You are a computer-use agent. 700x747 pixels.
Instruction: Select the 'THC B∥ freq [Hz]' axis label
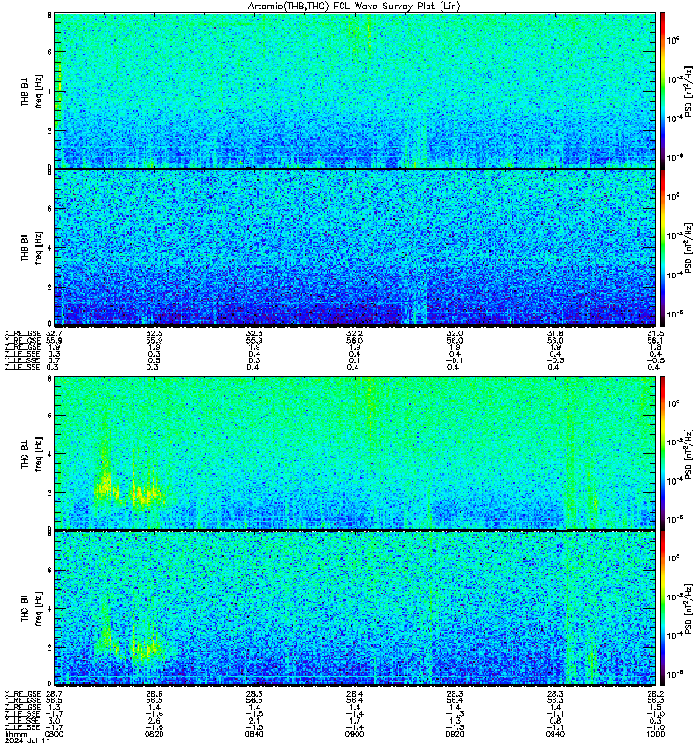tap(32, 608)
